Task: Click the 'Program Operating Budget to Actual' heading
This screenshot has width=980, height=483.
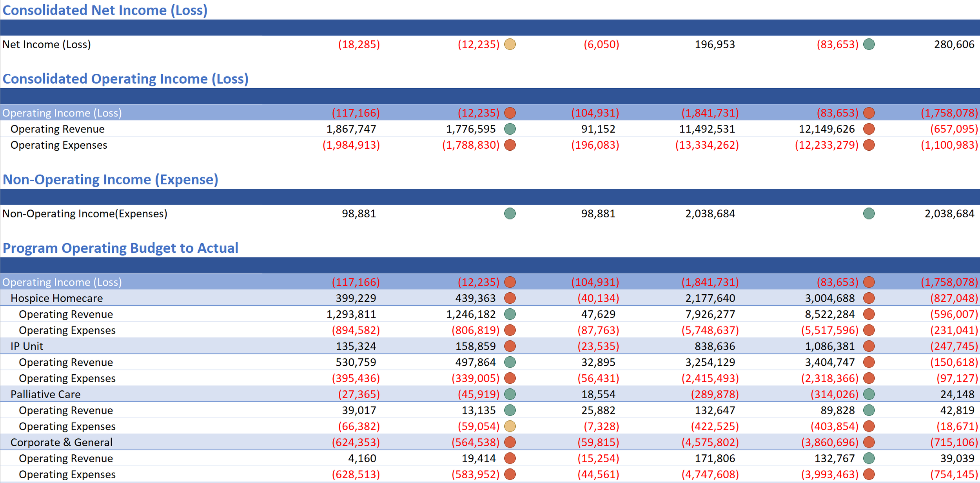Action: tap(120, 248)
